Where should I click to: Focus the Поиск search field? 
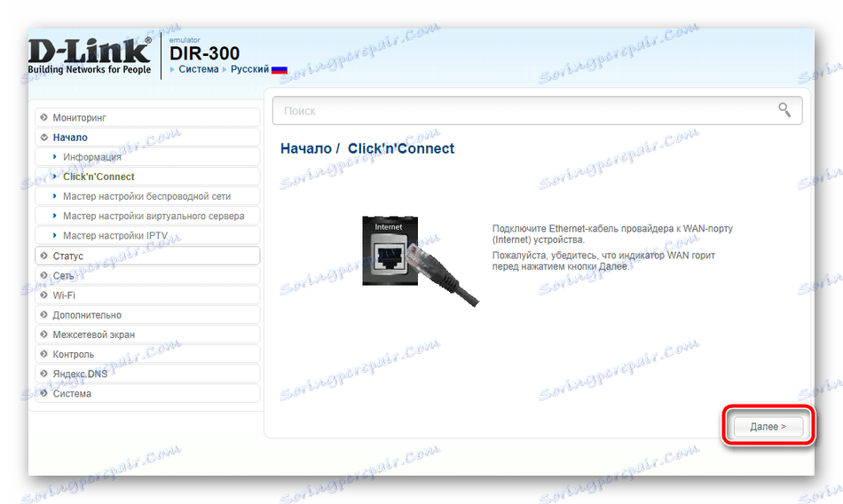537,111
